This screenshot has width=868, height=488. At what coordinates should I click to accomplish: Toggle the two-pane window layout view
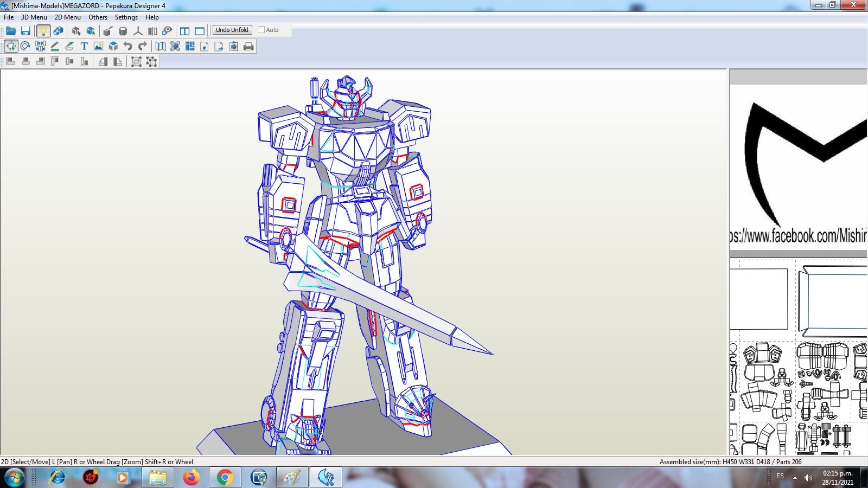185,31
